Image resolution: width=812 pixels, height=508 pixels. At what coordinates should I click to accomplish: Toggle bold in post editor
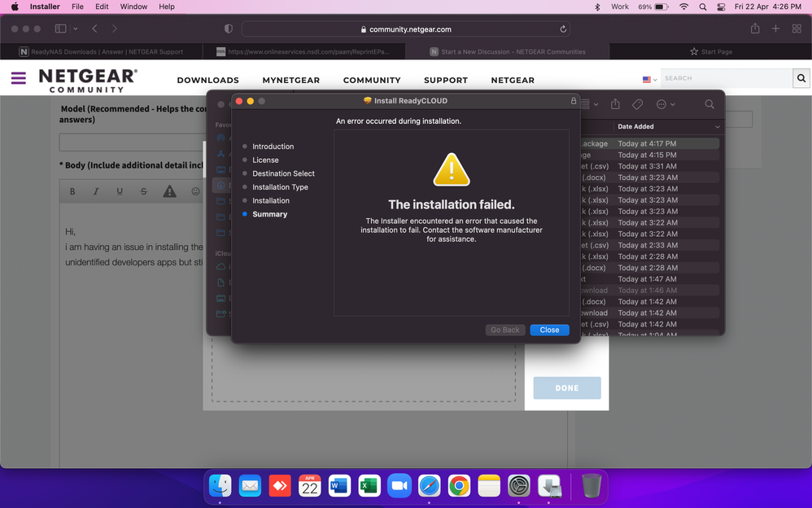(72, 191)
